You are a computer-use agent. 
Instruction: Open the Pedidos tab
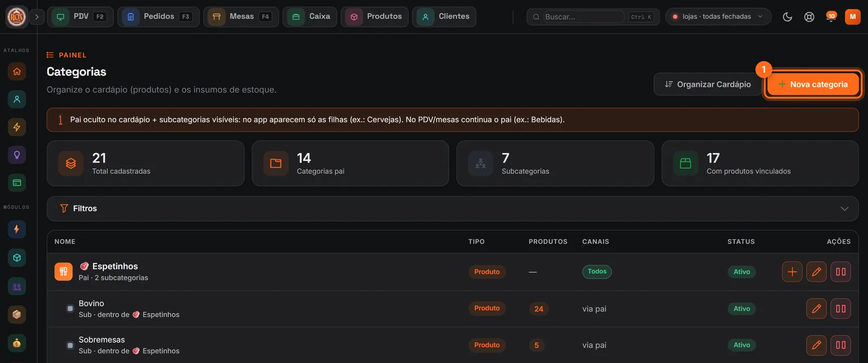point(158,17)
